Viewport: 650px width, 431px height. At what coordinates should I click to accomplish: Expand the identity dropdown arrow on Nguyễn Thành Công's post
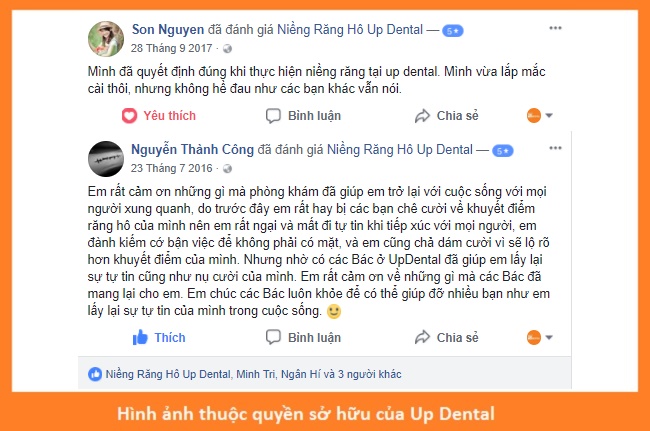point(549,338)
